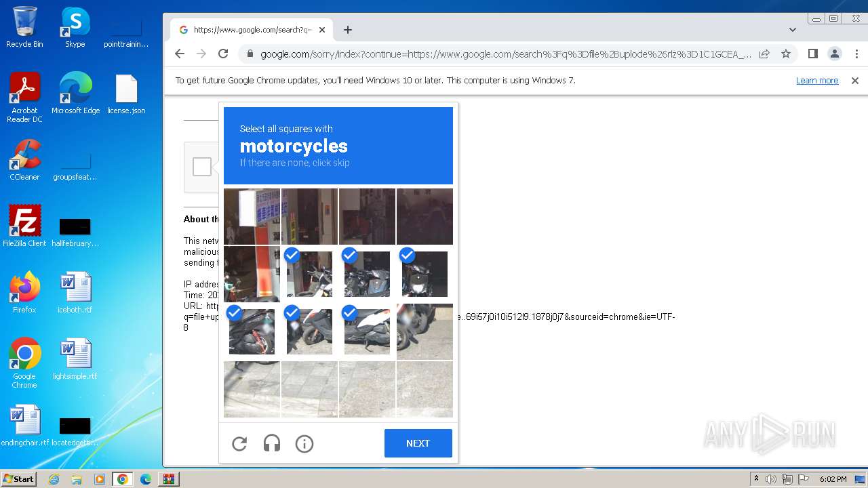Dismiss the Chrome update infobar

[855, 81]
